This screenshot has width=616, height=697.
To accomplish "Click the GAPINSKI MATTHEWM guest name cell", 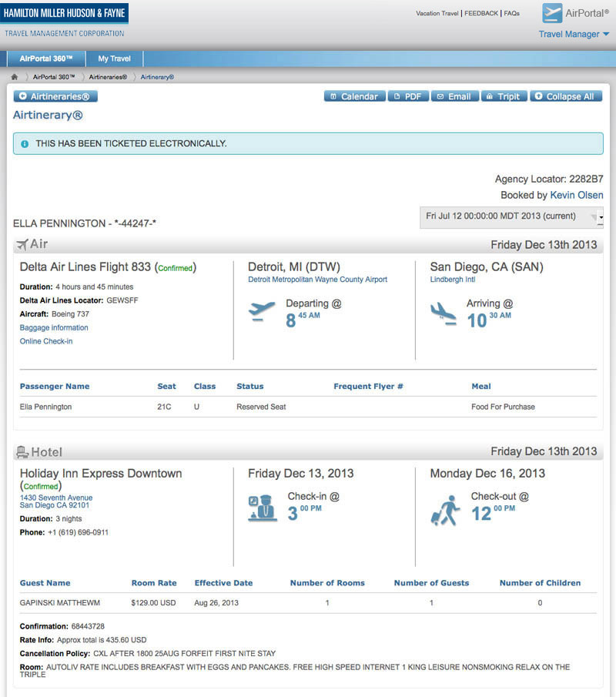I will tap(60, 603).
